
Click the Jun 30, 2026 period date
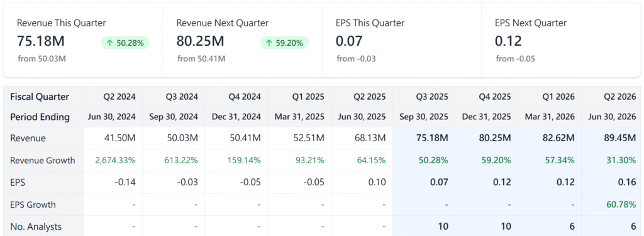(x=613, y=117)
